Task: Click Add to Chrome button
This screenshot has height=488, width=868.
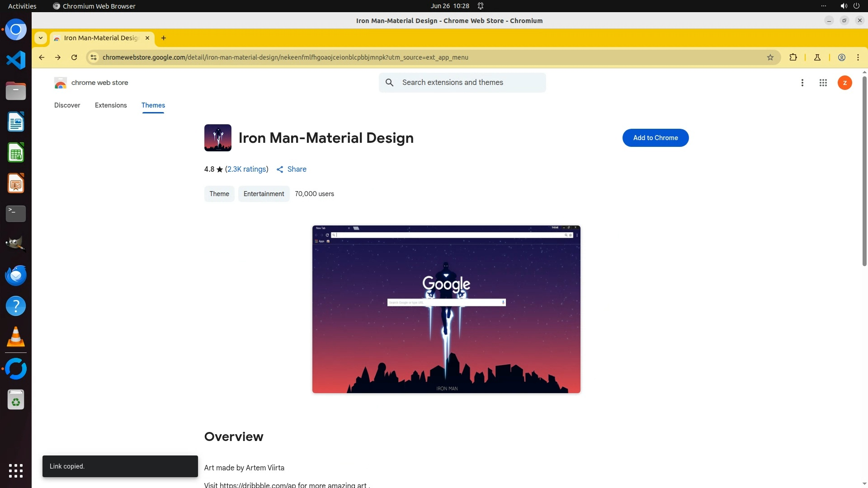Action: click(x=655, y=138)
